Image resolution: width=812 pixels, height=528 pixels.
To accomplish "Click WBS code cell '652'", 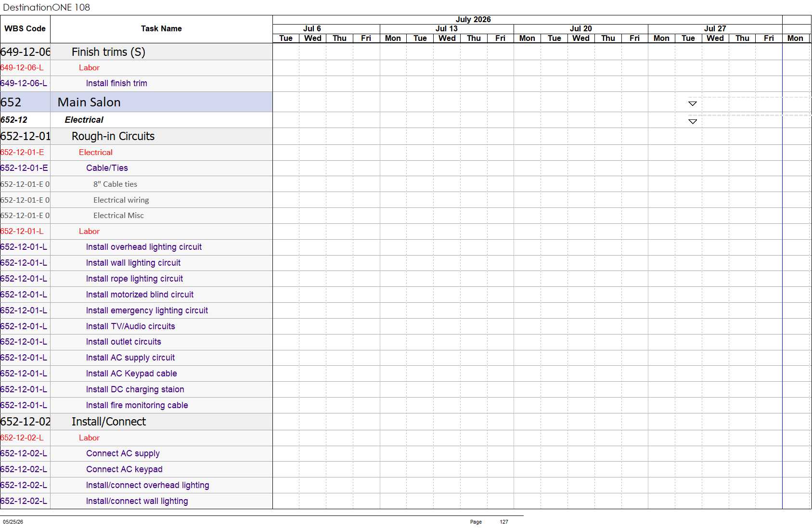I will point(25,102).
